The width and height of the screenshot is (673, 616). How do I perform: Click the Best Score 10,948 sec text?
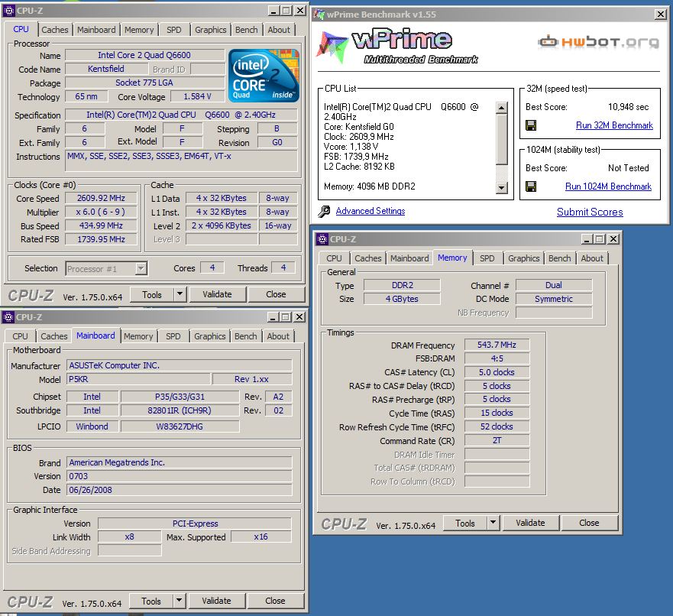tap(629, 107)
